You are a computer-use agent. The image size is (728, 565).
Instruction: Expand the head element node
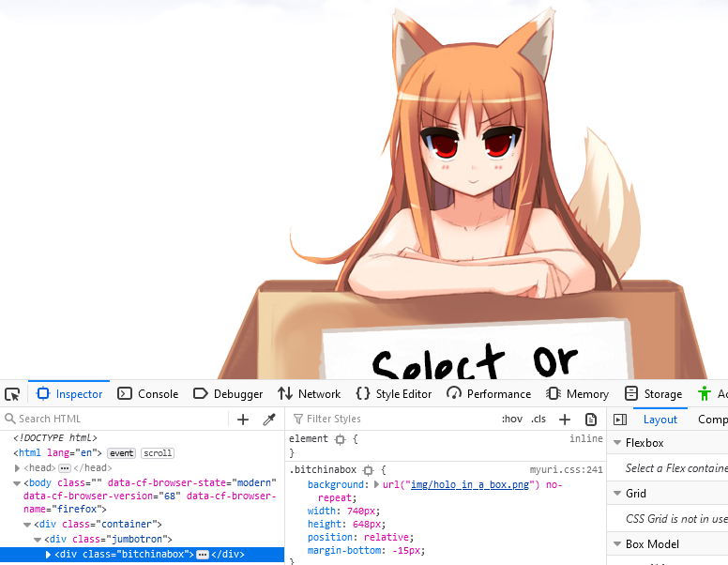[17, 468]
